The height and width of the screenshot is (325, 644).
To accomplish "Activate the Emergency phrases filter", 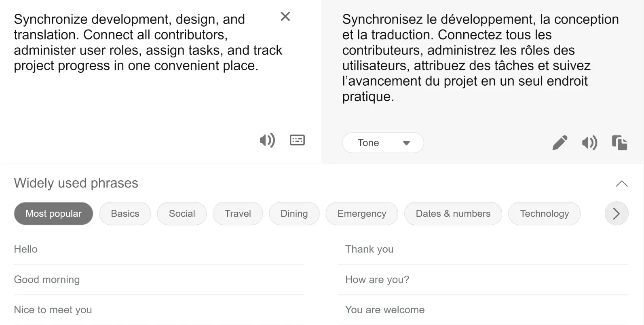I will (x=361, y=213).
